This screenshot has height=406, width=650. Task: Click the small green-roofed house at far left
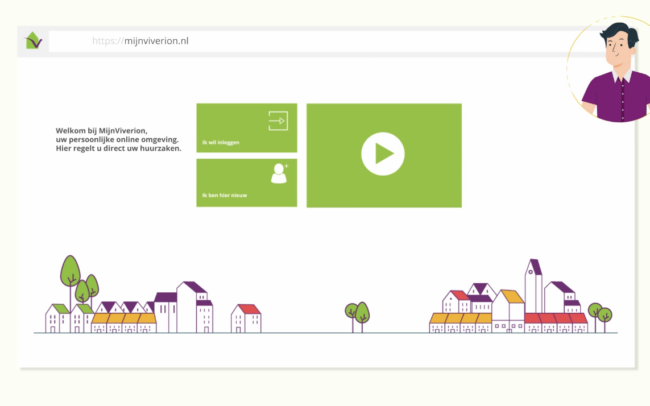(x=57, y=318)
